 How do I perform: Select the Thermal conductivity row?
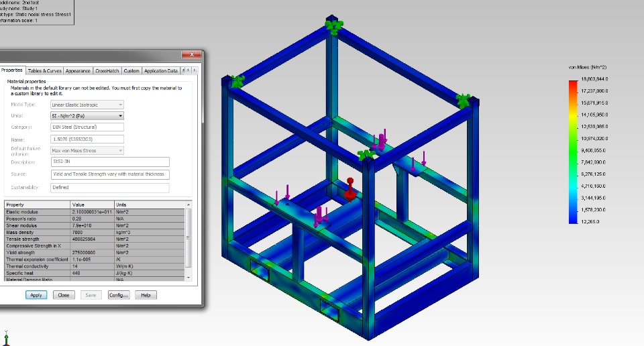coord(95,266)
